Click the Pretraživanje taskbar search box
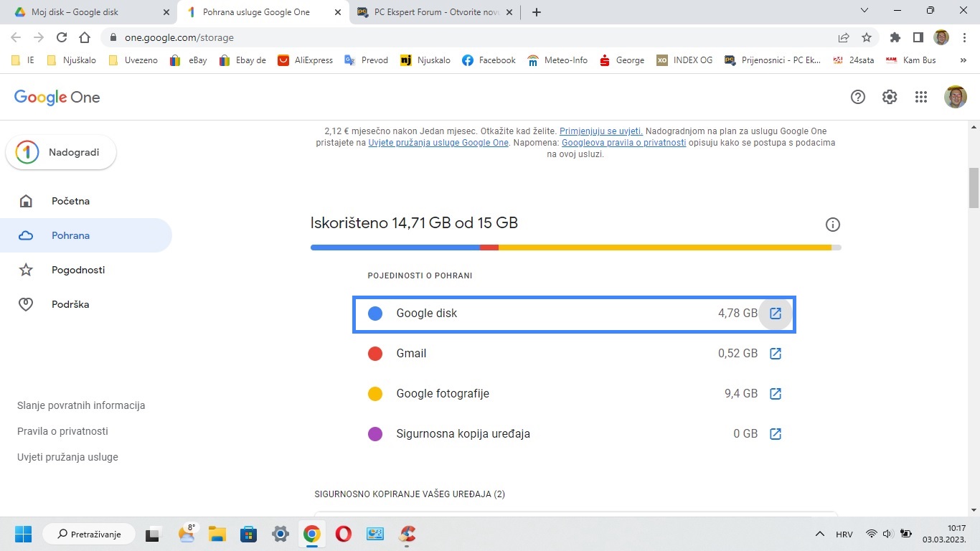This screenshot has height=551, width=980. 89,534
